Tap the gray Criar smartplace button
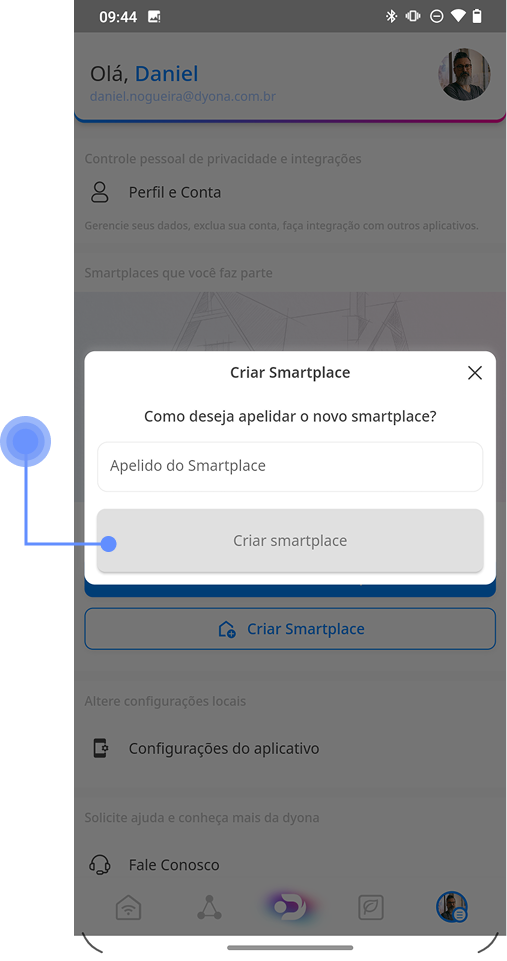 click(x=290, y=541)
